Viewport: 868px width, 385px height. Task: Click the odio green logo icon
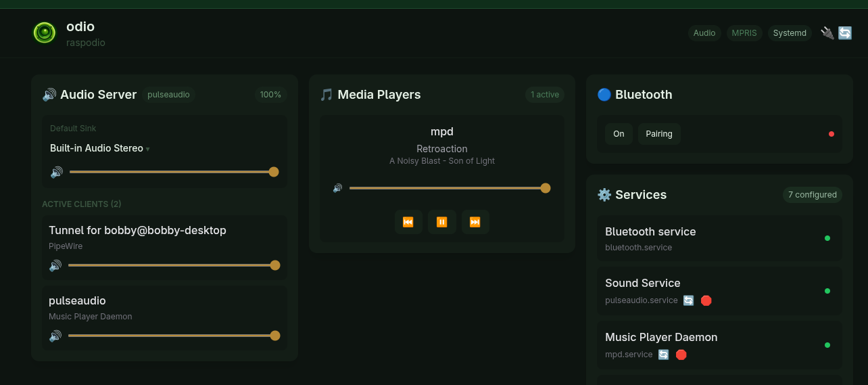click(x=45, y=32)
